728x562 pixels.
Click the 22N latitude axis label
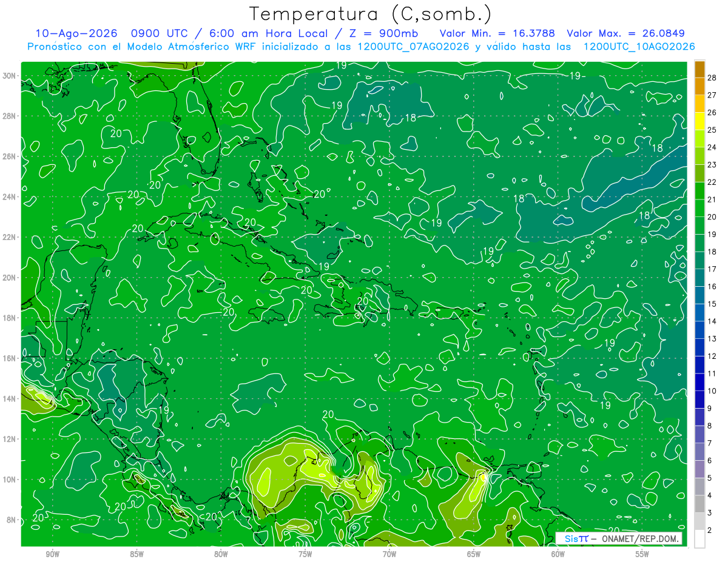tap(10, 237)
